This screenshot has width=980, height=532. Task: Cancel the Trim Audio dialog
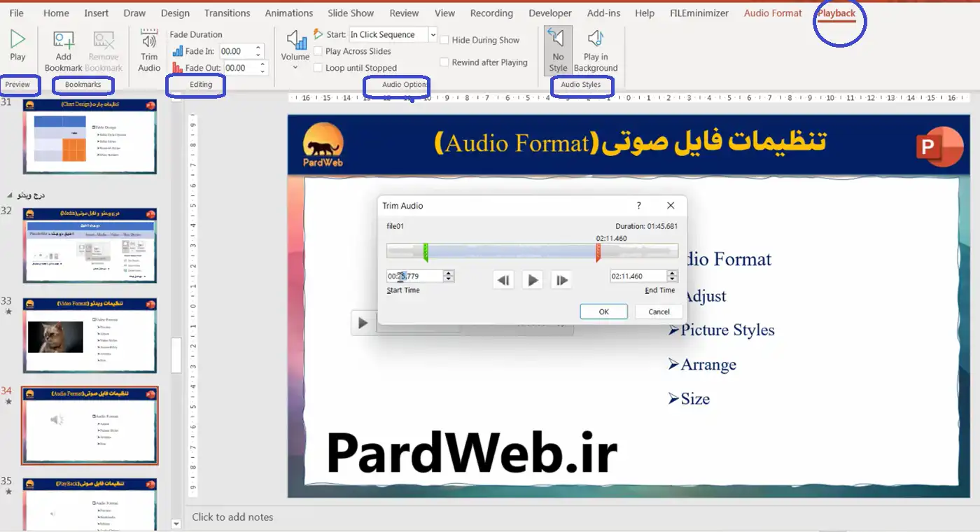click(659, 311)
